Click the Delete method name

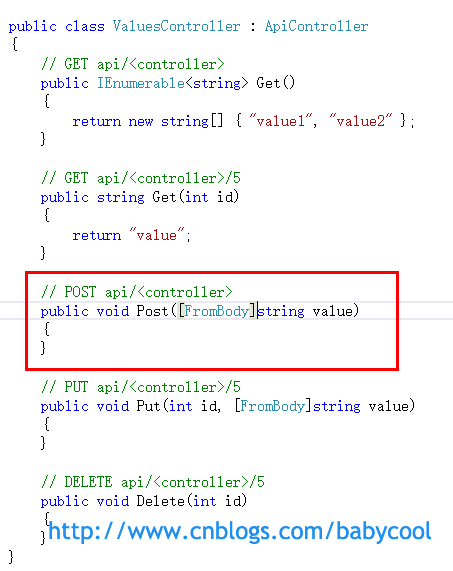(x=161, y=501)
